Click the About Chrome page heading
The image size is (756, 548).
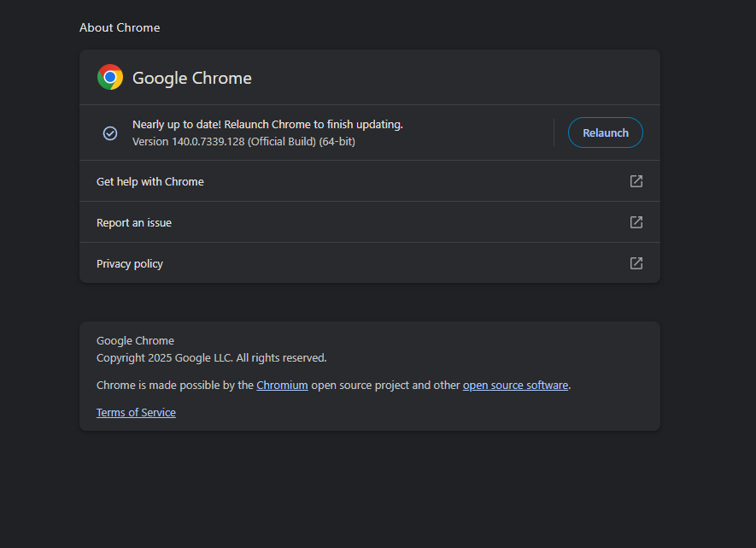pyautogui.click(x=120, y=27)
